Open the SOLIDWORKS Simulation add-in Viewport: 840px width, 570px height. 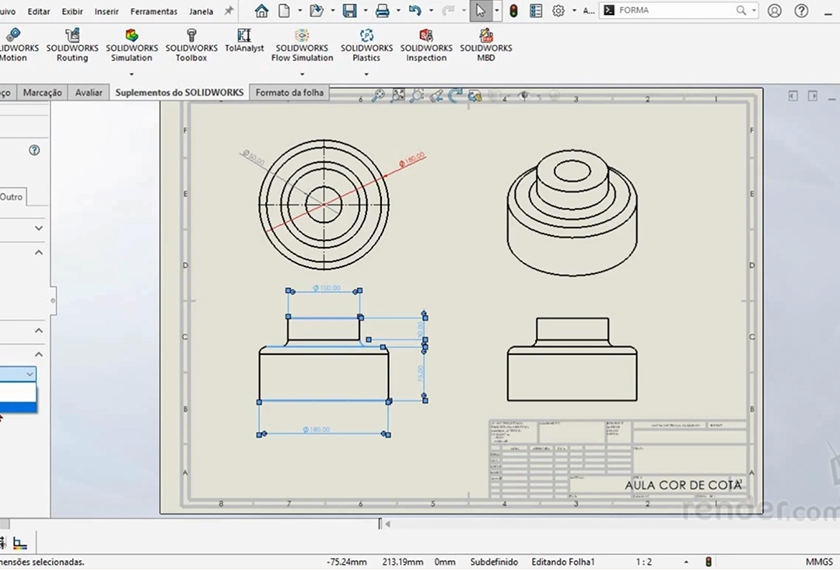coord(131,46)
